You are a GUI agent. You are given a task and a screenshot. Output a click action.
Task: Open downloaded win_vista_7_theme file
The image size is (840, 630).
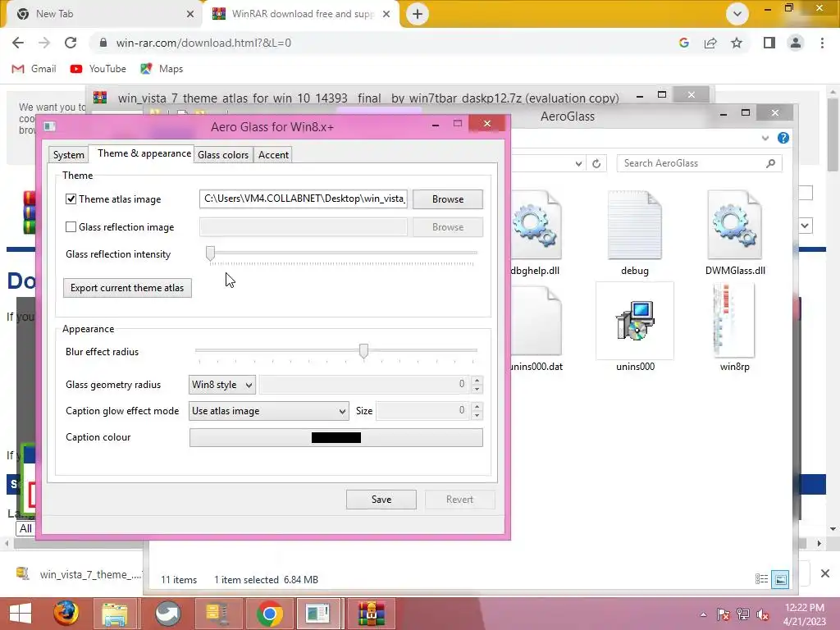(x=80, y=574)
